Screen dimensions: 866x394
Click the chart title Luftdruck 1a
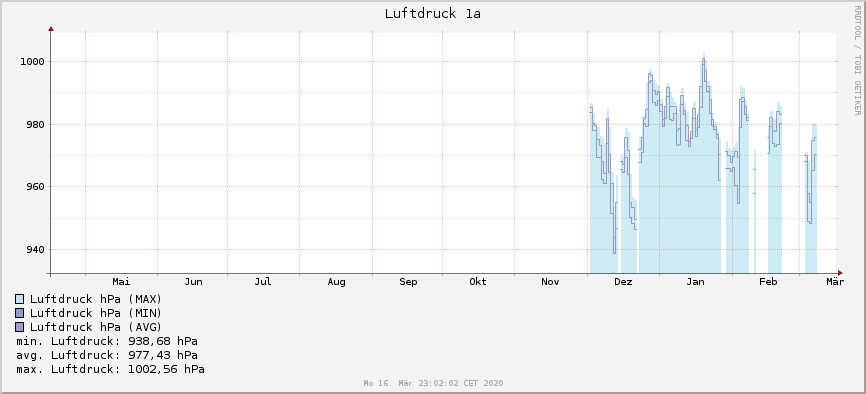click(x=432, y=14)
